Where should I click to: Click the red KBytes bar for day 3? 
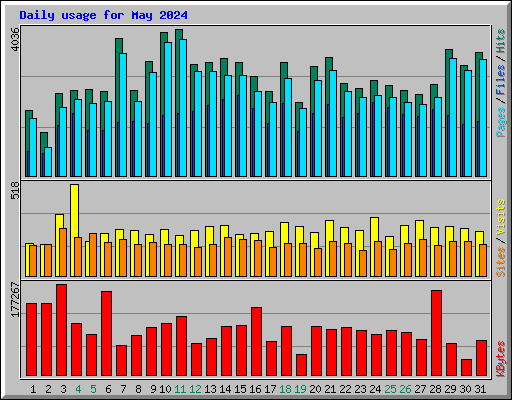[x=62, y=330]
